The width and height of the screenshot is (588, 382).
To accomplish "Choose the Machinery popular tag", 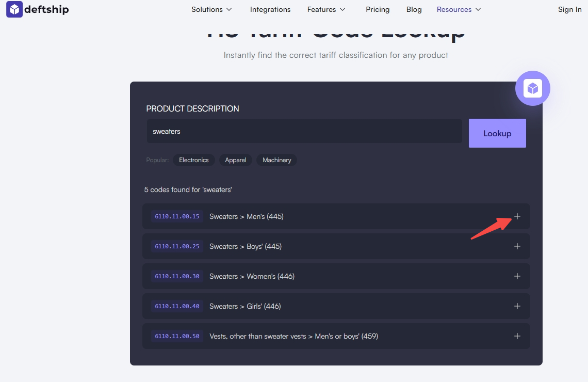I will coord(277,160).
